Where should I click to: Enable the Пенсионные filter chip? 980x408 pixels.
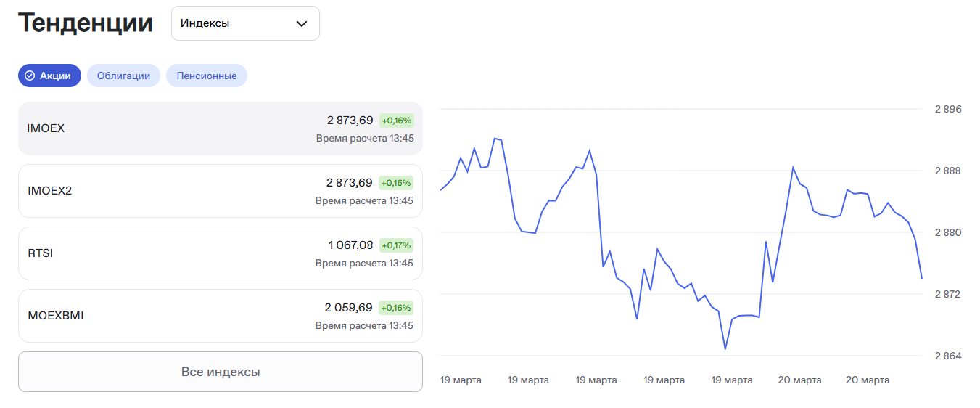207,76
